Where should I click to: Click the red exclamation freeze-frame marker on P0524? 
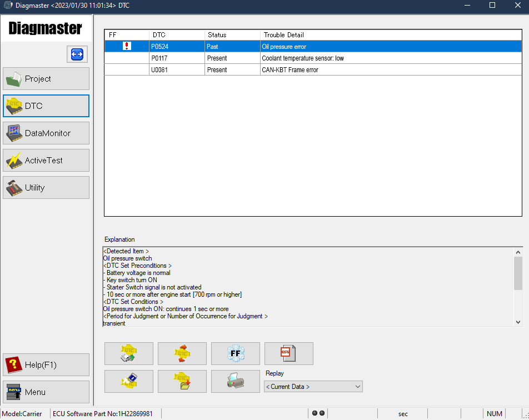tap(127, 46)
